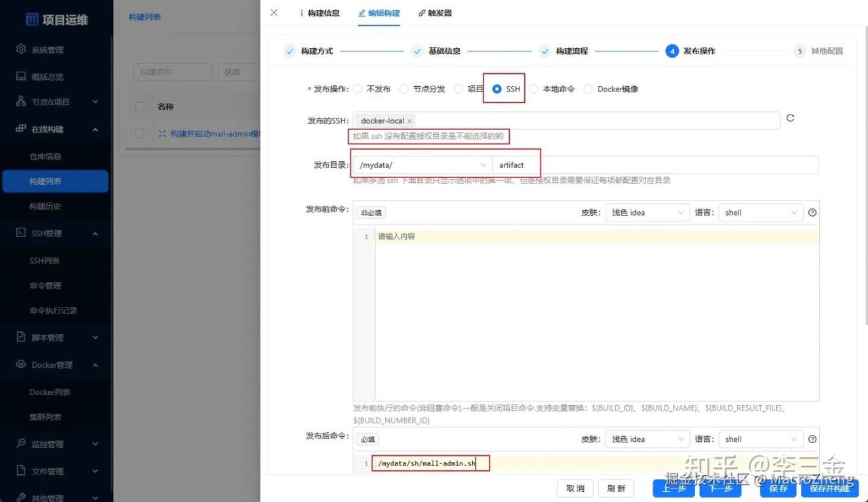The image size is (868, 502).
Task: Expand the 脚本管理 sidebar menu
Action: pyautogui.click(x=95, y=337)
